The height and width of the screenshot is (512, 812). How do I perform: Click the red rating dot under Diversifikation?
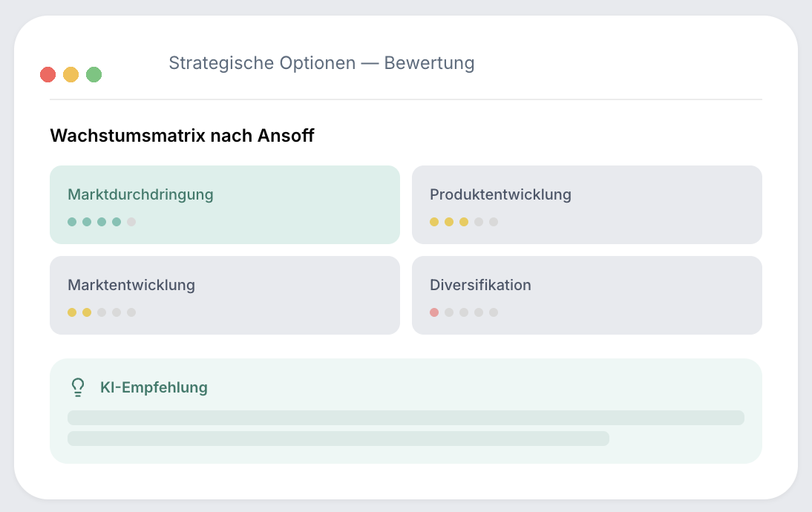[x=434, y=312]
